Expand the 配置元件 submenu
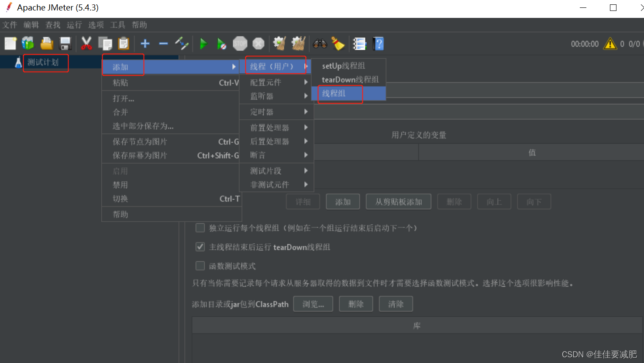The image size is (644, 363). (x=276, y=82)
